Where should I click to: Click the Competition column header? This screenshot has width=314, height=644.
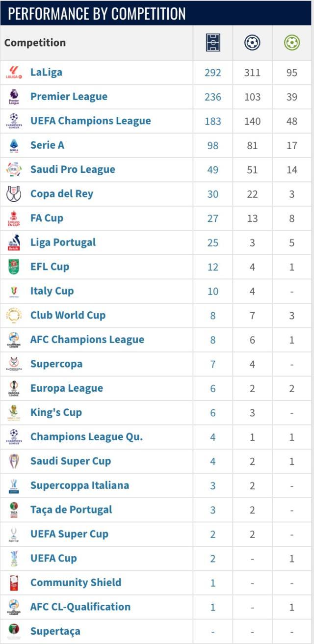tap(35, 43)
